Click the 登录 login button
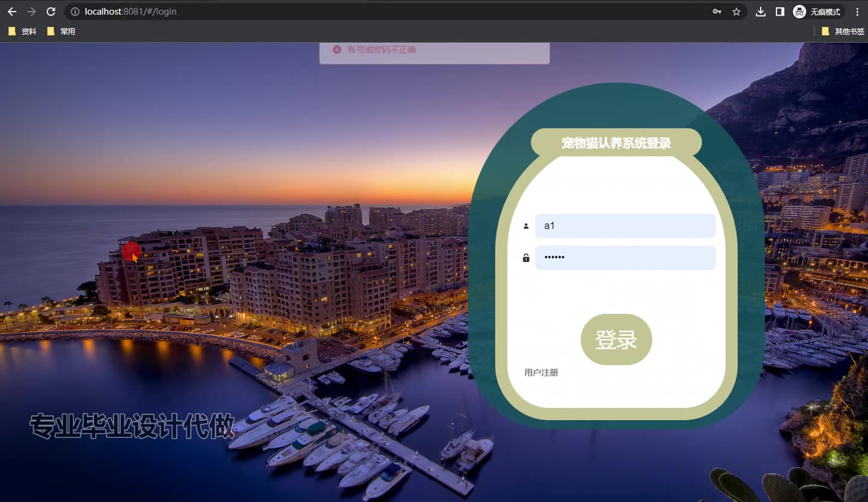 point(616,339)
